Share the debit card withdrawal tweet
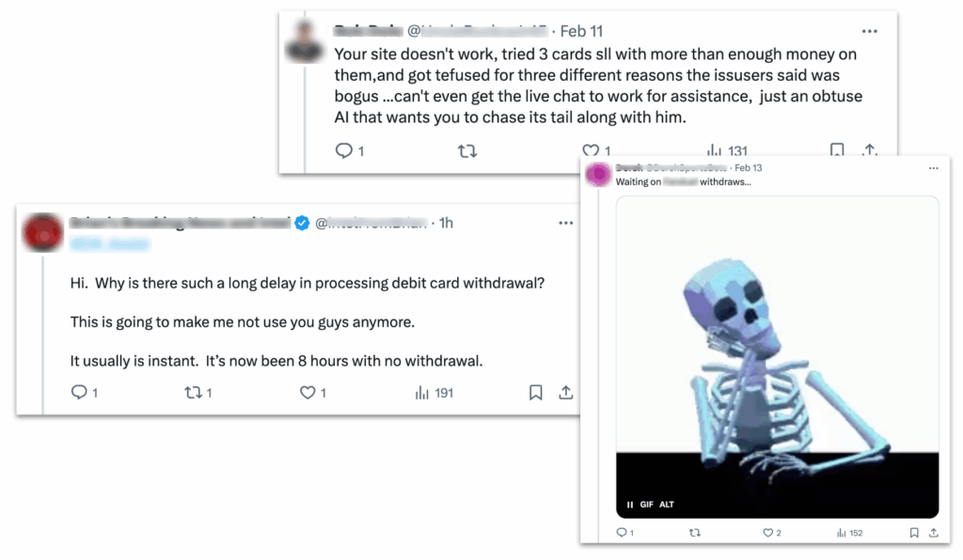 click(x=565, y=393)
